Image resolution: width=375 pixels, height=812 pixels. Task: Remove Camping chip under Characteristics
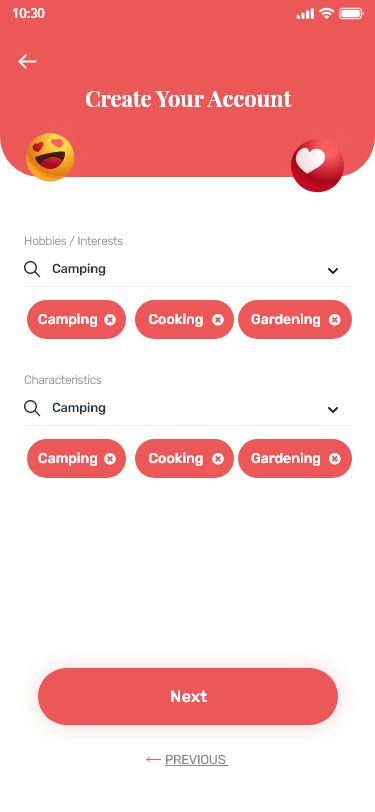110,459
